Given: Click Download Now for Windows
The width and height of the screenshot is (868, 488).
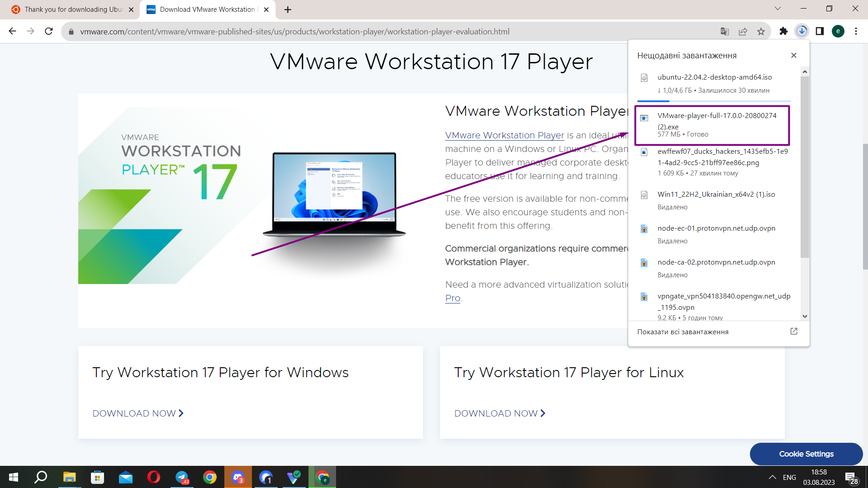Looking at the screenshot, I should tap(138, 413).
